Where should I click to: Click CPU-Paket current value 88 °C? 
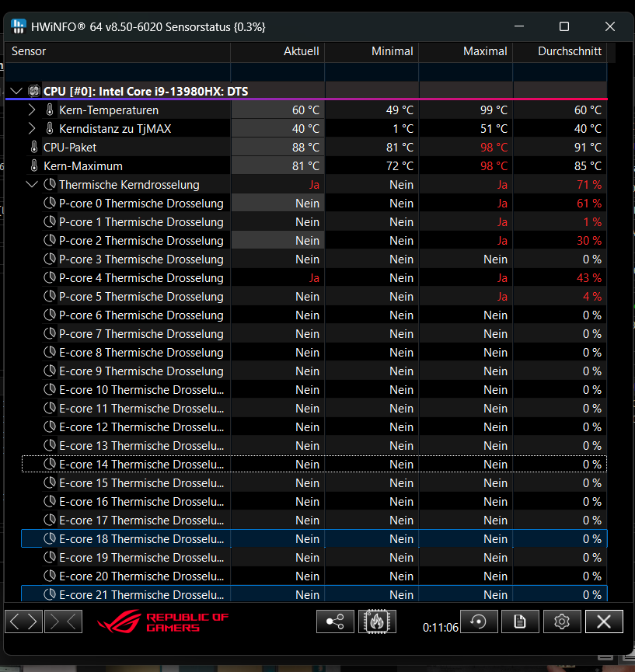point(305,148)
